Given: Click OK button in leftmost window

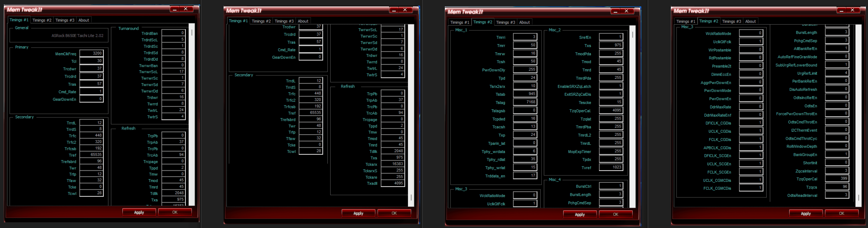Looking at the screenshot, I should 175,212.
